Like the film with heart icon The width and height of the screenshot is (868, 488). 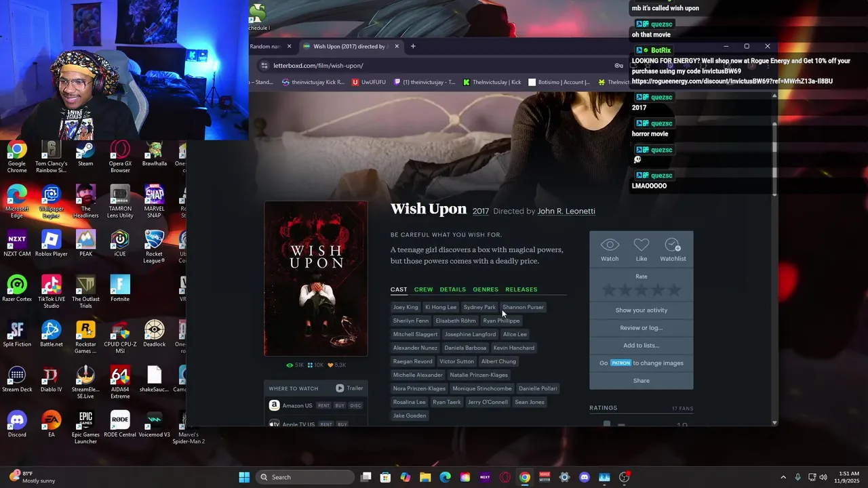[642, 245]
